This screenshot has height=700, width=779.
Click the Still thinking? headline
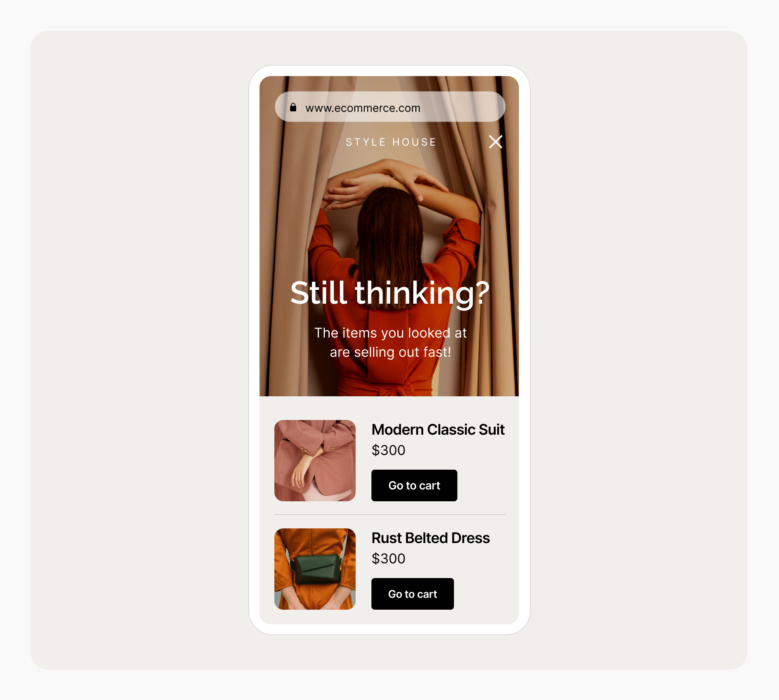(x=390, y=293)
